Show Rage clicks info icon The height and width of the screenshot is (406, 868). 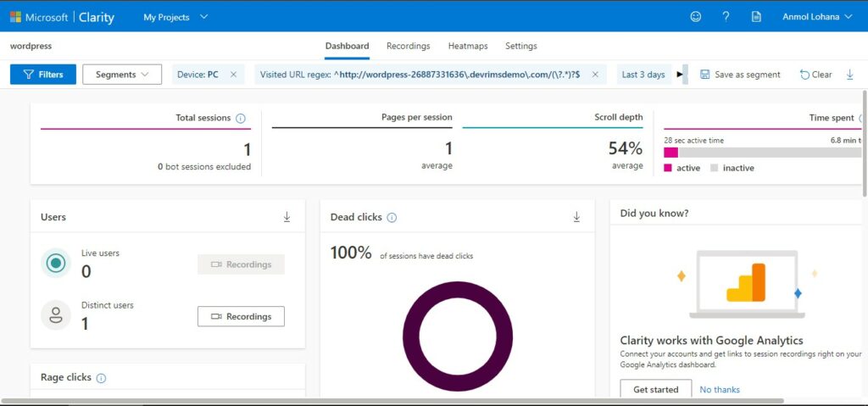click(x=102, y=378)
